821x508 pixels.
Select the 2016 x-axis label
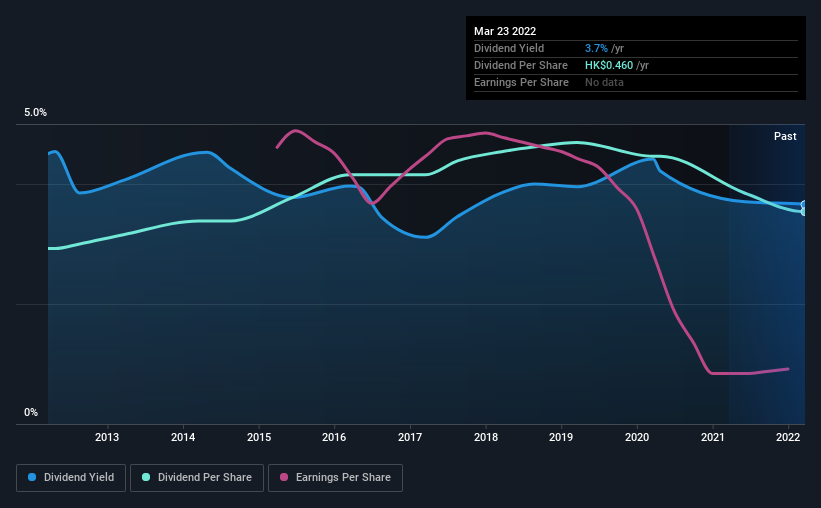[334, 437]
